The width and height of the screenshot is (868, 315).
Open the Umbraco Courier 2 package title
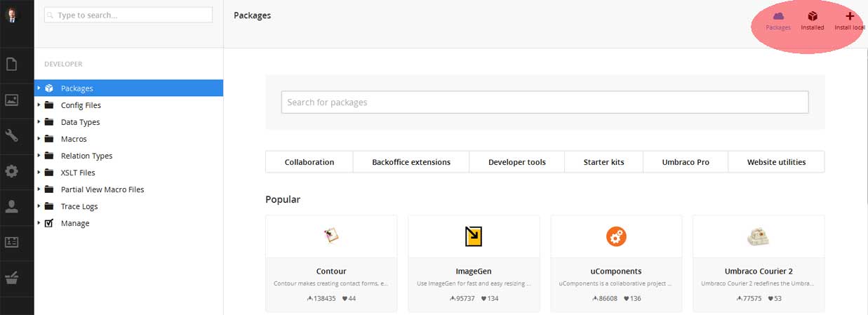(759, 271)
